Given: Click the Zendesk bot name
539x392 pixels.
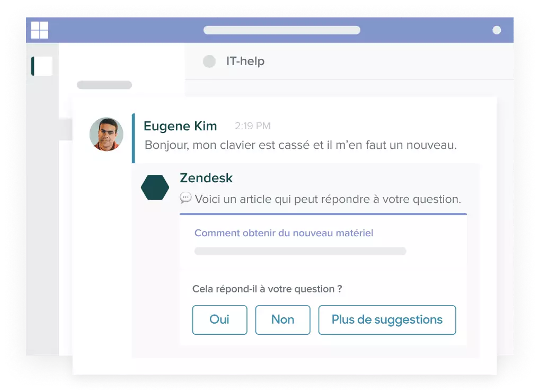Looking at the screenshot, I should point(206,178).
